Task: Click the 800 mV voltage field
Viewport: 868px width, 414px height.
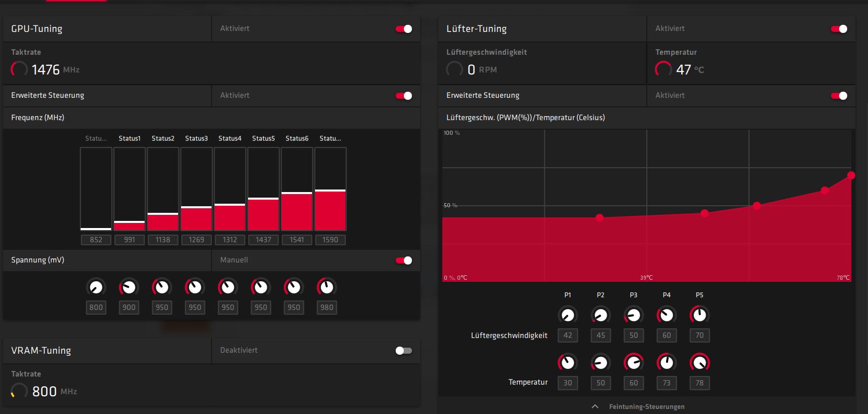Action: (x=96, y=307)
